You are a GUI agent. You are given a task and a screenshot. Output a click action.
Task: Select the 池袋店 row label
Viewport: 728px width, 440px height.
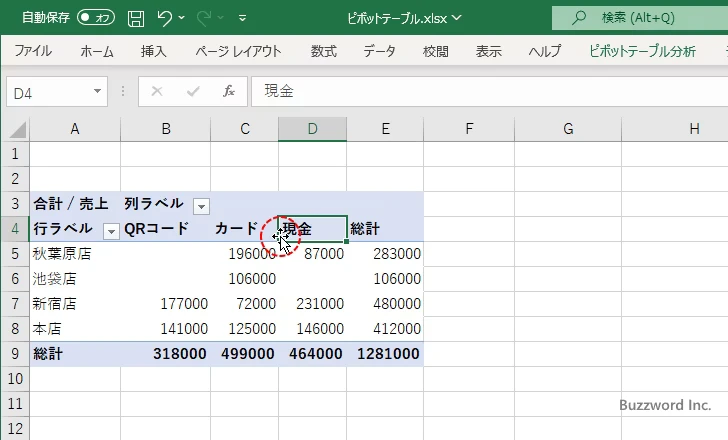pos(75,279)
